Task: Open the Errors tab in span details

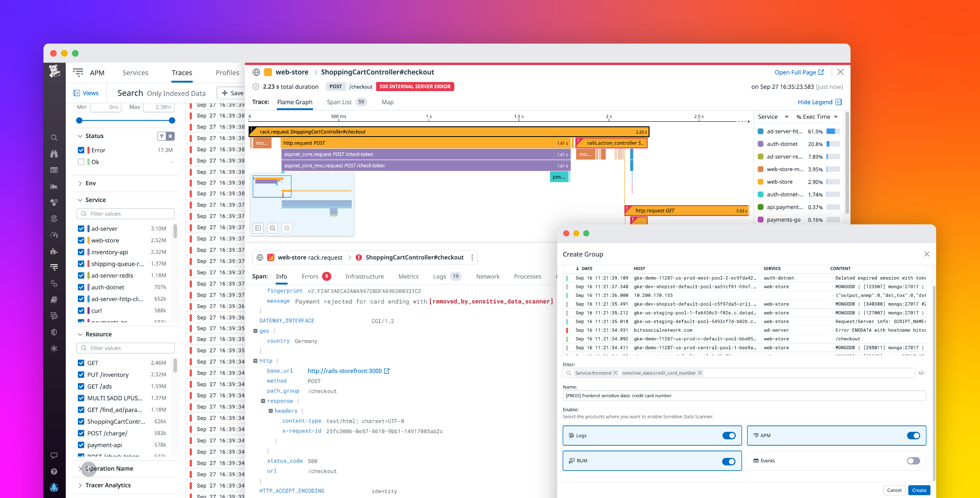Action: 310,276
